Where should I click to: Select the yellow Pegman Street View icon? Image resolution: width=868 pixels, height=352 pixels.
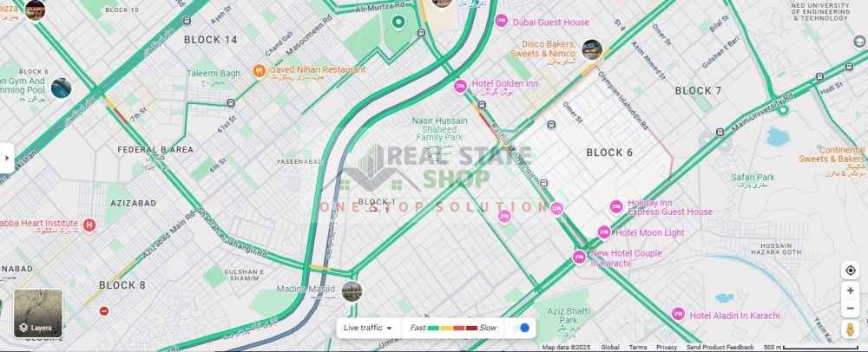click(x=851, y=330)
